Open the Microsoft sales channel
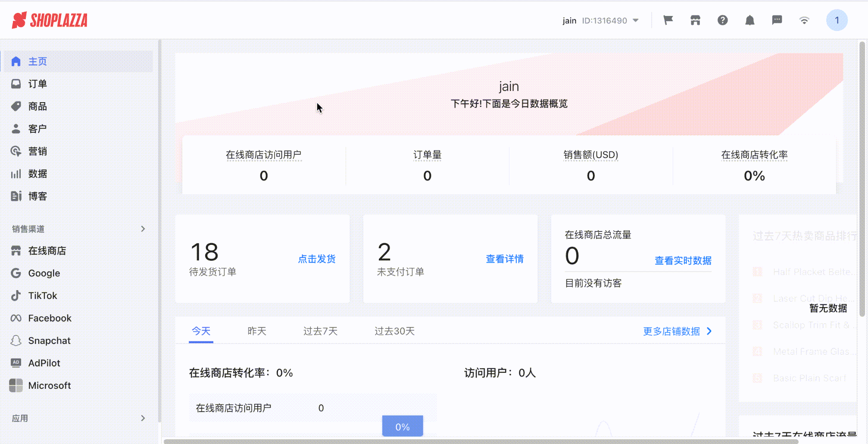 (78, 385)
